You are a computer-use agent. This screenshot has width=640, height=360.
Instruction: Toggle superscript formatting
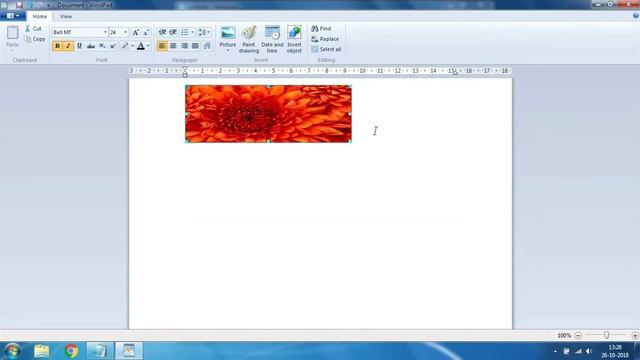(113, 46)
